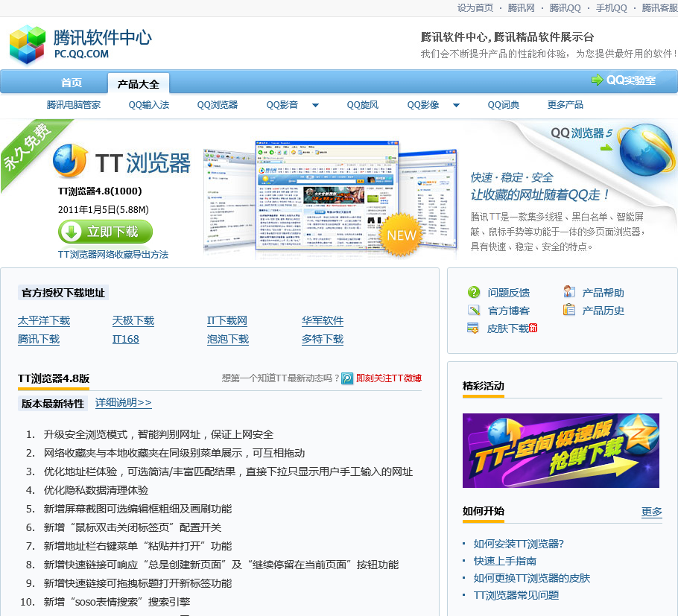
Task: Click 手机QQ top bar link
Action: pyautogui.click(x=611, y=7)
